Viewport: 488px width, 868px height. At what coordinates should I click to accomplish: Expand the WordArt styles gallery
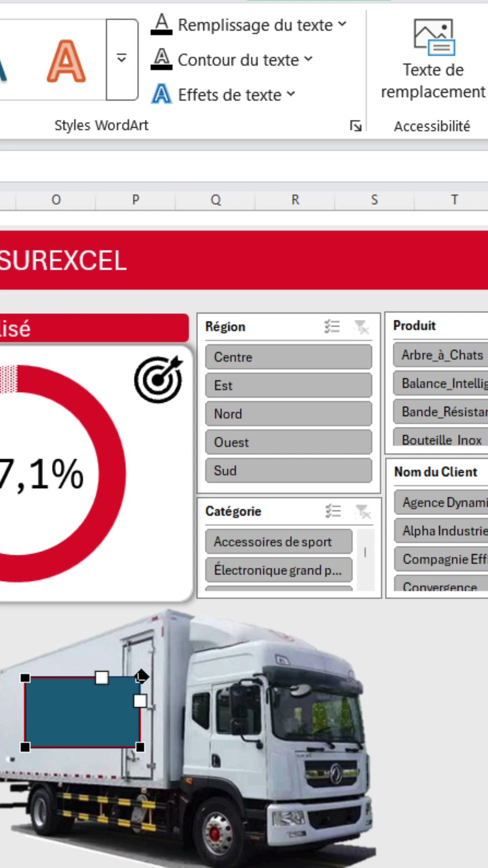click(x=122, y=59)
